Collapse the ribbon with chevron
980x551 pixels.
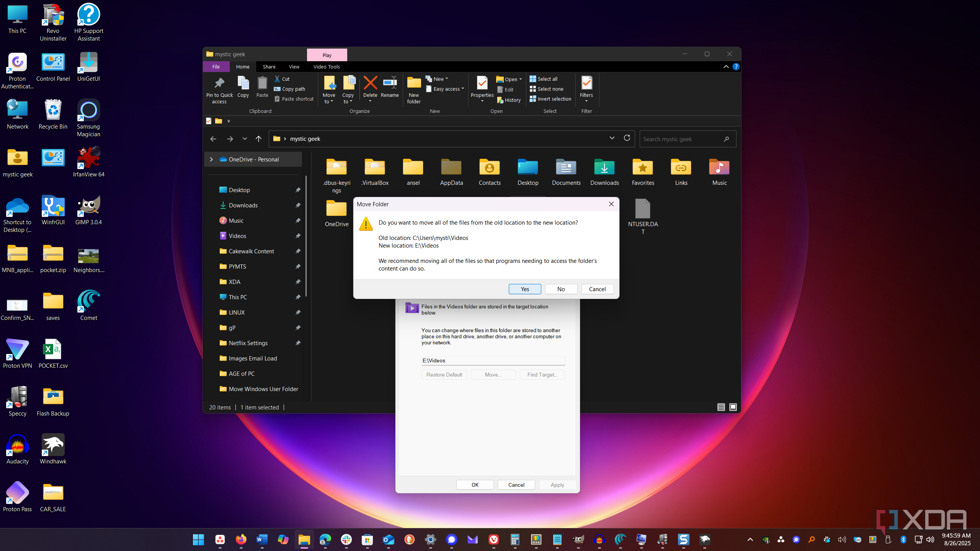726,67
